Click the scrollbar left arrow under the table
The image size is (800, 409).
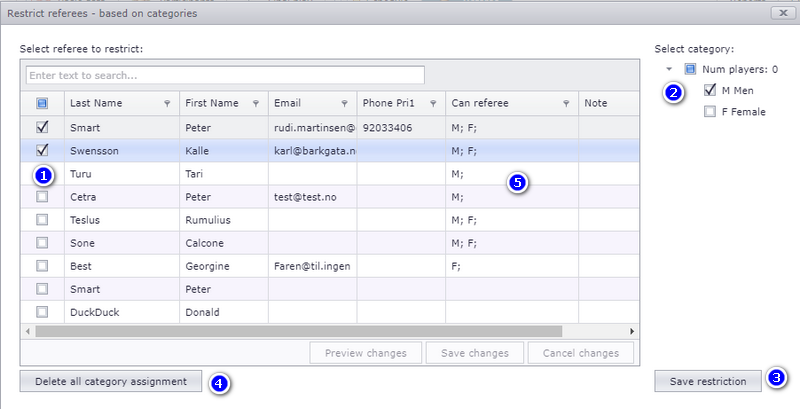tap(28, 331)
